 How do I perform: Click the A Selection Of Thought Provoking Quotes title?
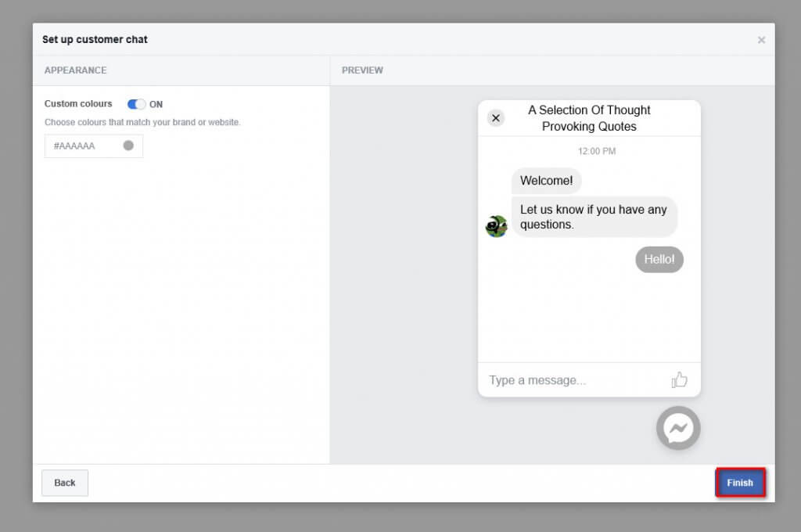[x=589, y=118]
